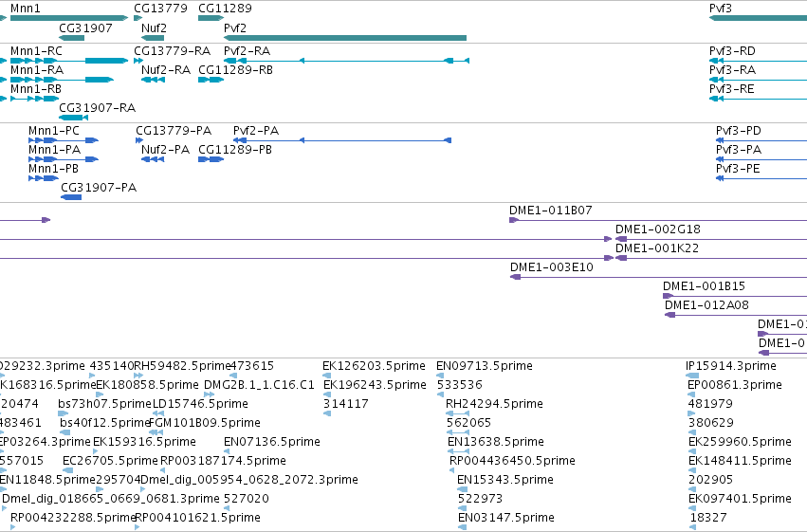The width and height of the screenshot is (807, 532).
Task: Click the DME1-002G18 clone marker
Action: pos(621,239)
